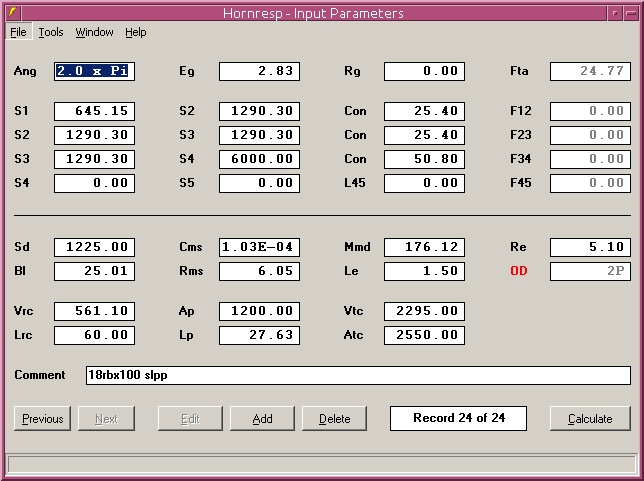Image resolution: width=644 pixels, height=481 pixels.
Task: Click the Ang label
Action: (x=25, y=71)
